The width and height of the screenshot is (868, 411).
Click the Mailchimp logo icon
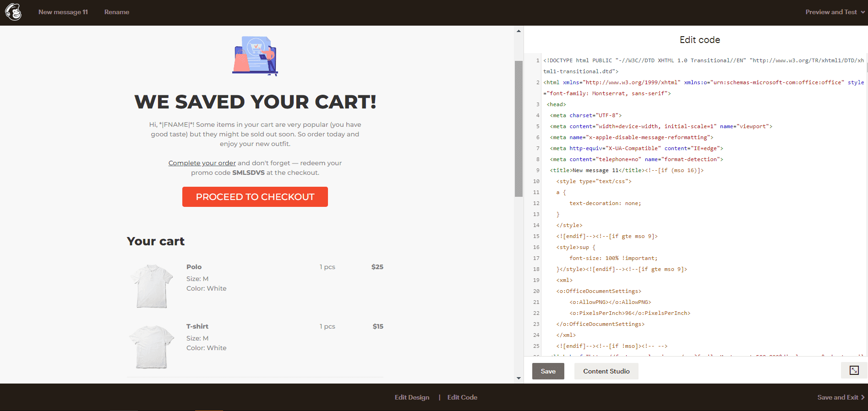(13, 12)
